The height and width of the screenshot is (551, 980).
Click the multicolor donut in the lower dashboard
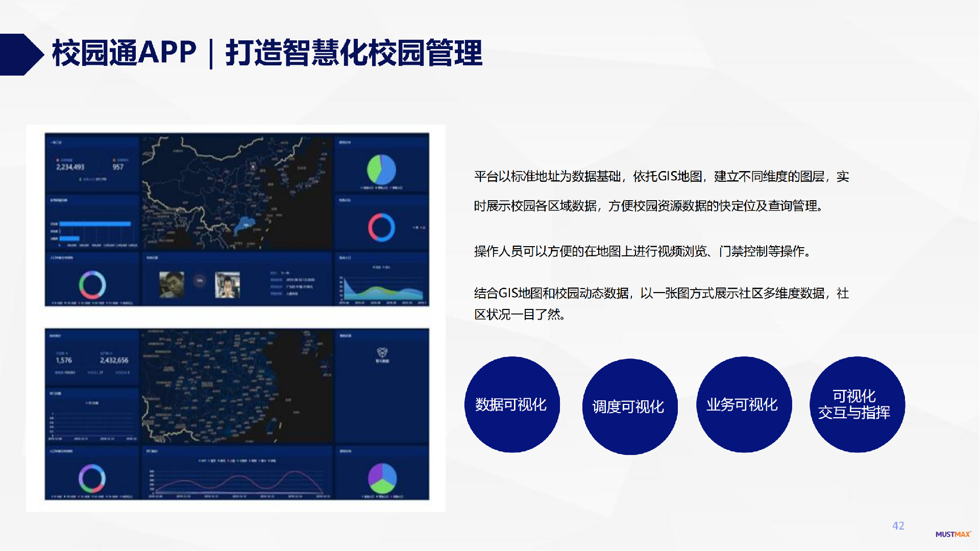(x=92, y=478)
